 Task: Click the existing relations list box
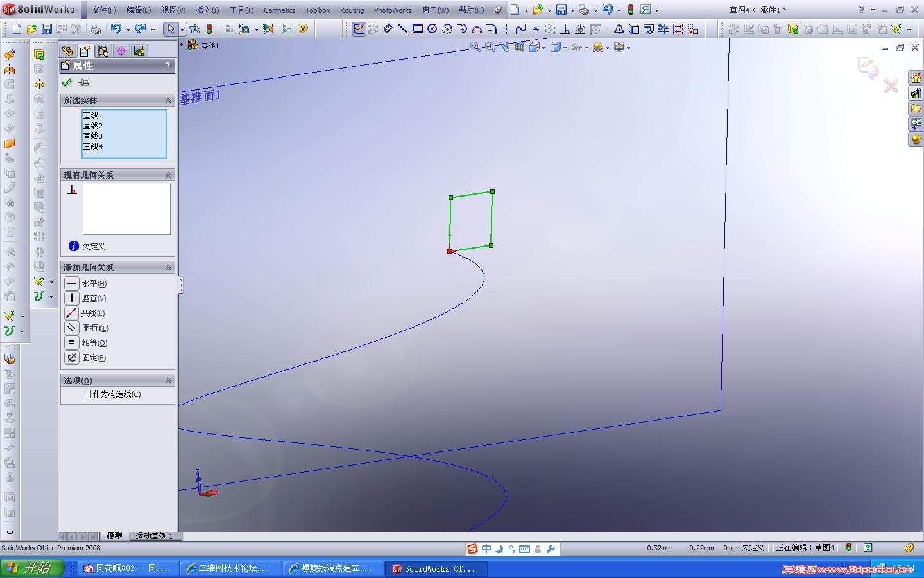tap(126, 209)
